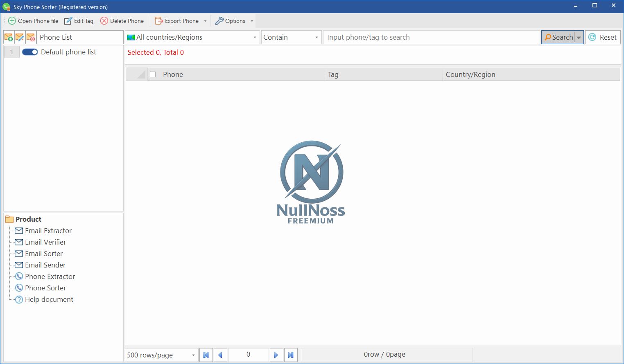Minimize the Sky Phone Sorter window
The height and width of the screenshot is (364, 624).
pyautogui.click(x=576, y=6)
